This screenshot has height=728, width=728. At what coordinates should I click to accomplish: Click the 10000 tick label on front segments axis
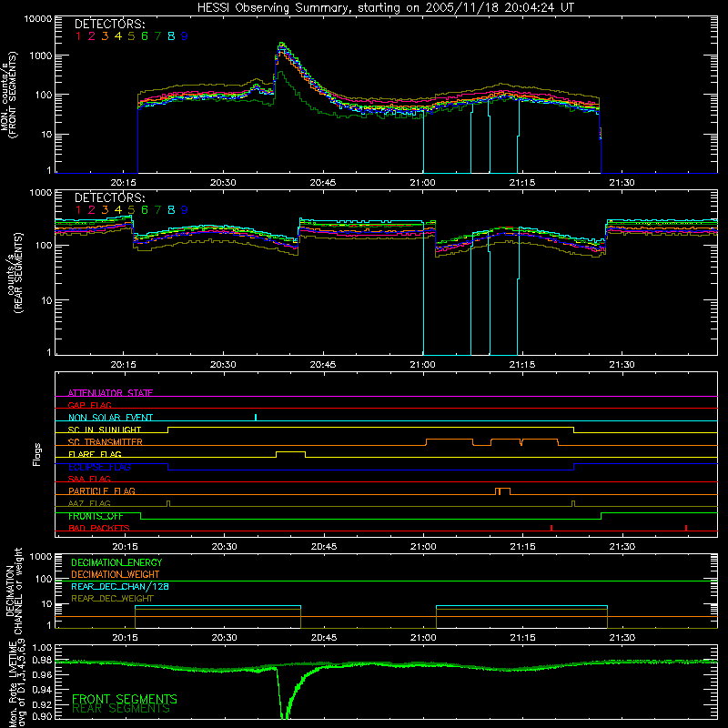[38, 18]
